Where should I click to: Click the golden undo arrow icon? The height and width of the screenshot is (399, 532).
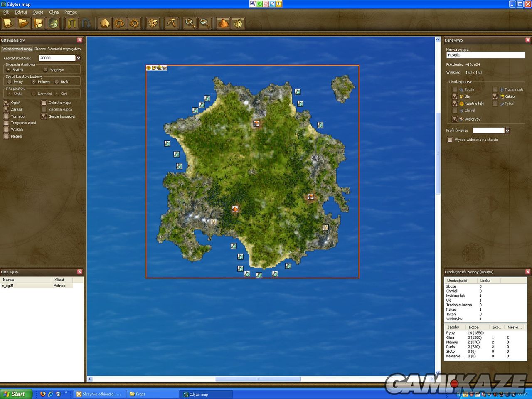tap(71, 23)
